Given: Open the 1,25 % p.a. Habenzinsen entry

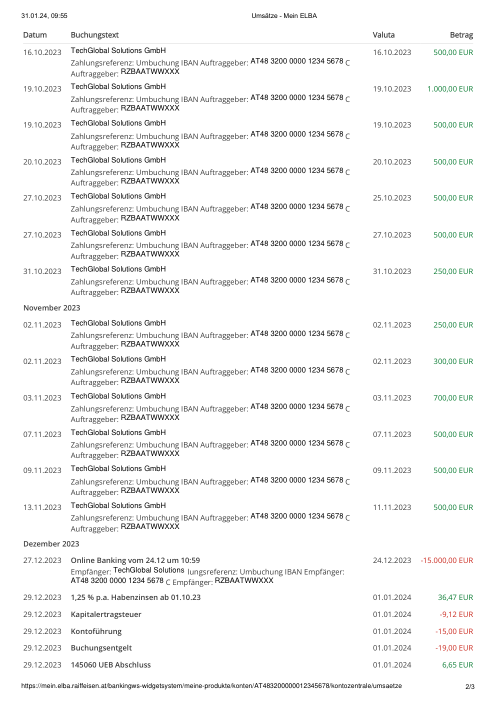Looking at the screenshot, I should pyautogui.click(x=136, y=597).
